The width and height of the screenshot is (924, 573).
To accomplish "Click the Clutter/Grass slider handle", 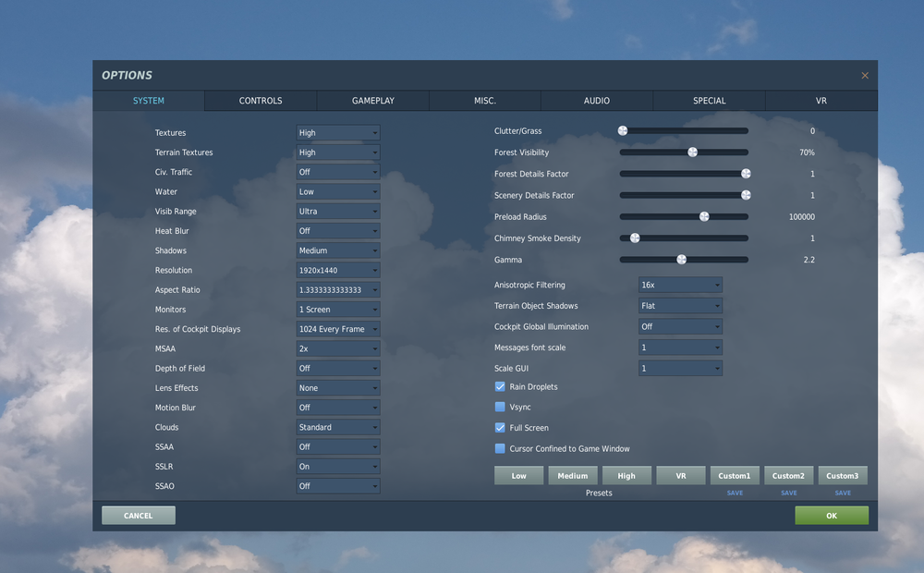I will (x=623, y=131).
